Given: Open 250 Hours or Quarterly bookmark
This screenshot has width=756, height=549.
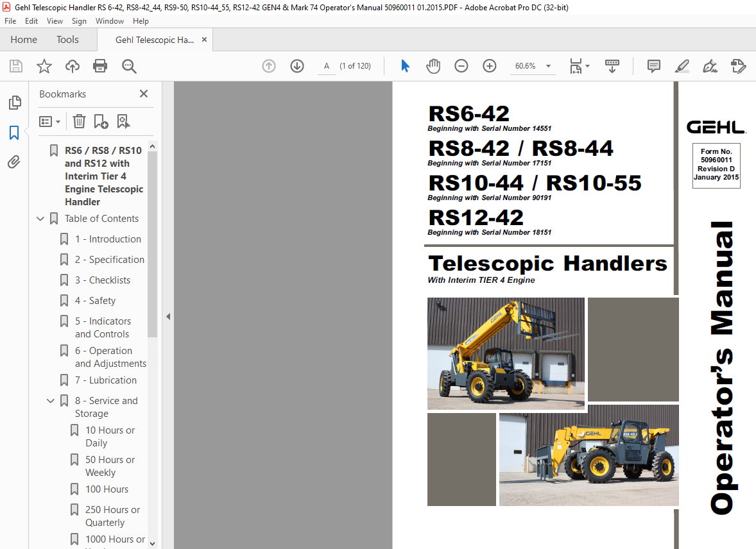Looking at the screenshot, I should [x=112, y=516].
